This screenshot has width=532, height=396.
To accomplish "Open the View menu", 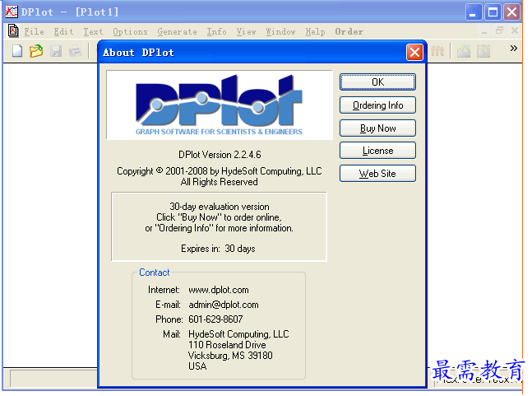I will point(246,31).
